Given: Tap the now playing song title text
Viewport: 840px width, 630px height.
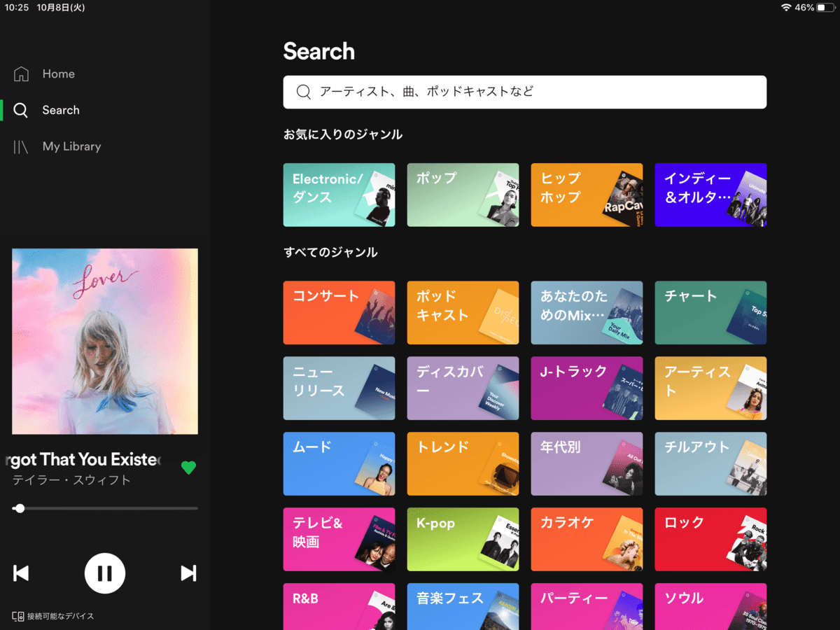Looking at the screenshot, I should [81, 459].
